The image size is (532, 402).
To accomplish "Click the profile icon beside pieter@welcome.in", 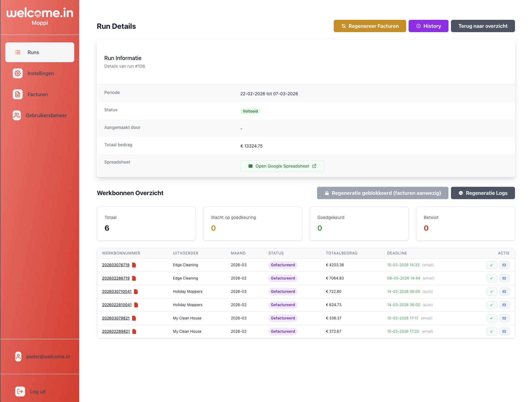I will (18, 357).
